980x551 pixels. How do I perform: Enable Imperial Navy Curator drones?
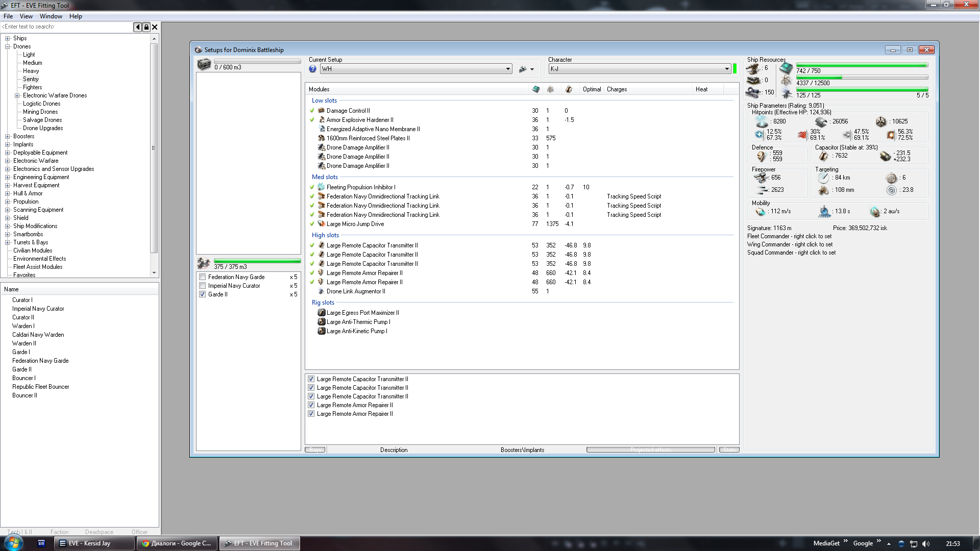(203, 286)
